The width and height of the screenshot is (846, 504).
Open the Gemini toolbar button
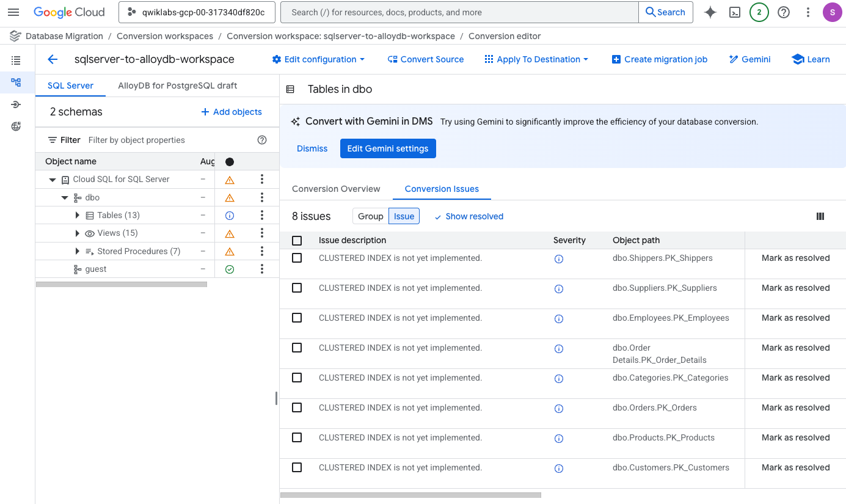(x=749, y=59)
